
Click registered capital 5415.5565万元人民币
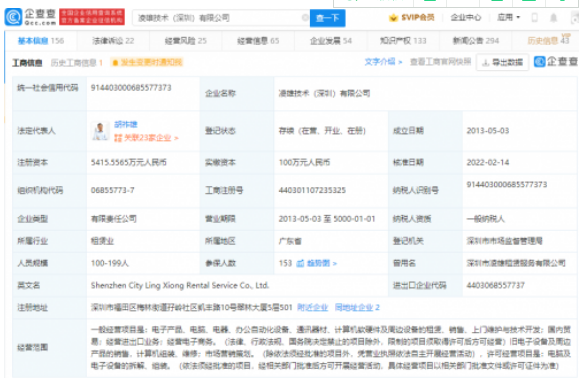pos(129,162)
